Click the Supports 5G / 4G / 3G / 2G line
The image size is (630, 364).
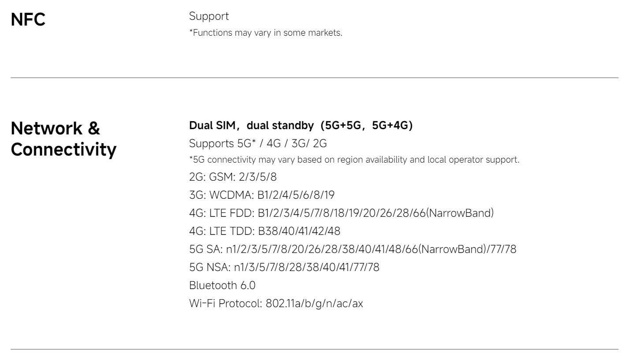tap(258, 144)
